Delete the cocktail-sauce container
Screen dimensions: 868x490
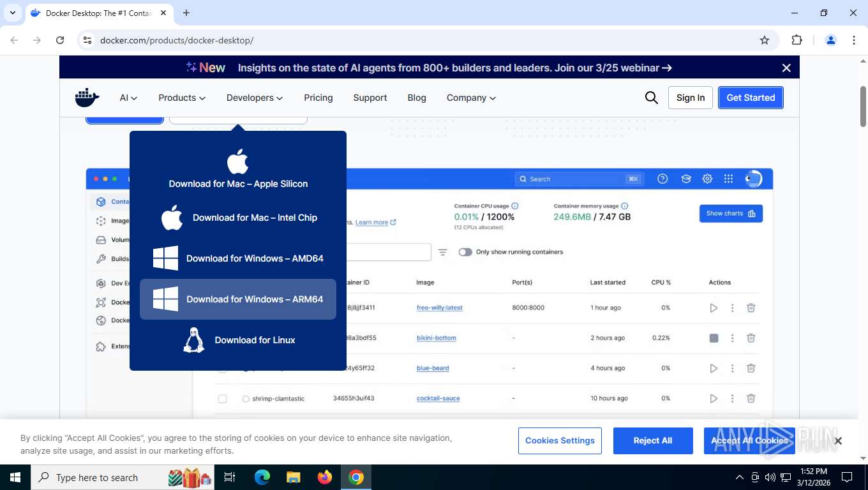pos(751,398)
